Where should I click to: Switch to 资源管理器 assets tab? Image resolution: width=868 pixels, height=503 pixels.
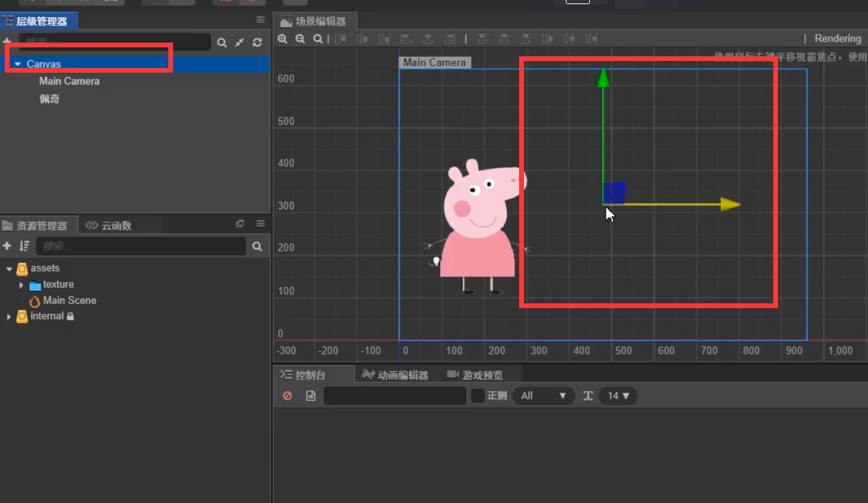click(39, 225)
